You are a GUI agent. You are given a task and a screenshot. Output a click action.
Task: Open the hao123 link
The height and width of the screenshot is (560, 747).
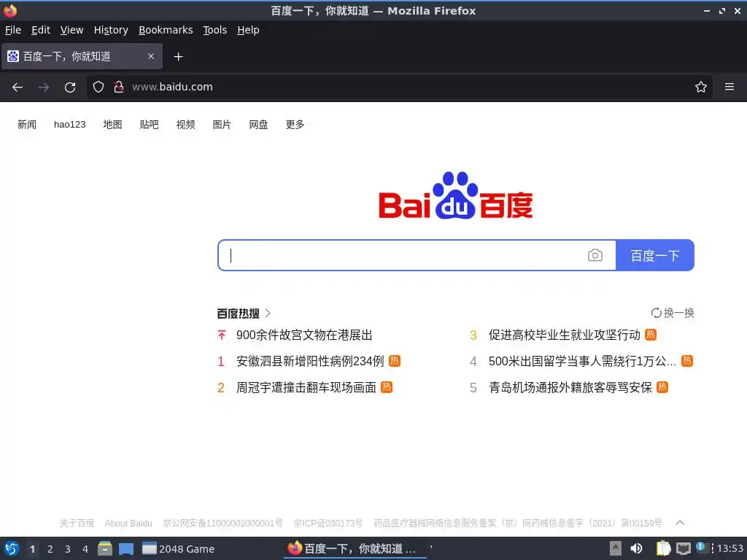[x=69, y=124]
